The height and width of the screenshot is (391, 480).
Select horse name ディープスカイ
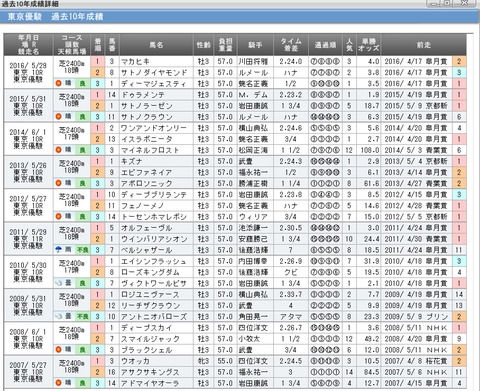(x=146, y=328)
